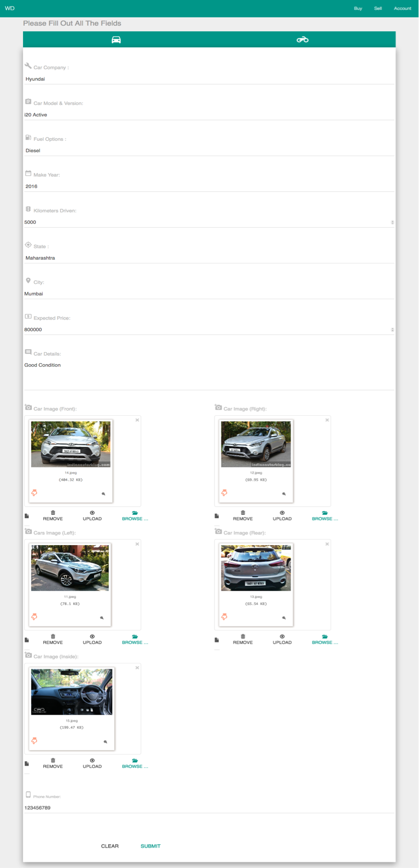Zoom the Left image 11.jpeg with magnifier icon
Screen dimensions: 419x868
[102, 618]
